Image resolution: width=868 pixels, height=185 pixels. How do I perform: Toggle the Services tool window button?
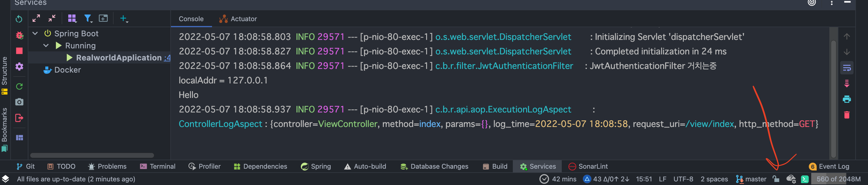538,166
